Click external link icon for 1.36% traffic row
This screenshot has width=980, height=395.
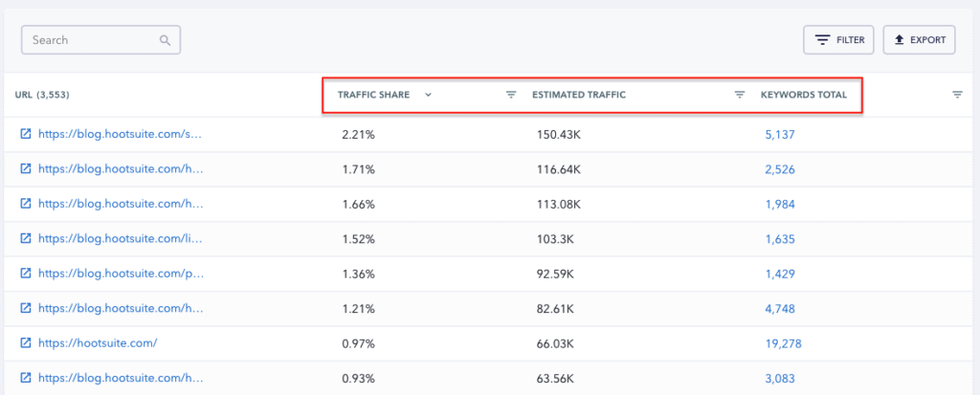[26, 274]
